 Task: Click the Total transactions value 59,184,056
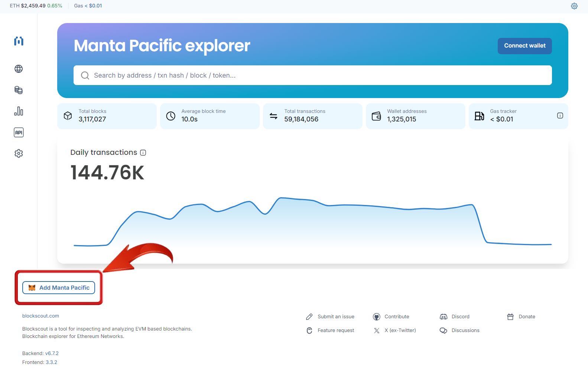click(x=301, y=119)
